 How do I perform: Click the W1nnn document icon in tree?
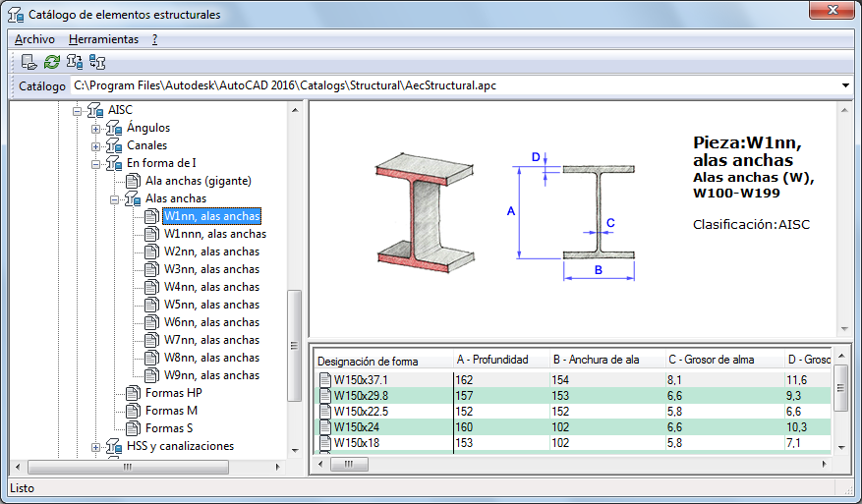(151, 234)
